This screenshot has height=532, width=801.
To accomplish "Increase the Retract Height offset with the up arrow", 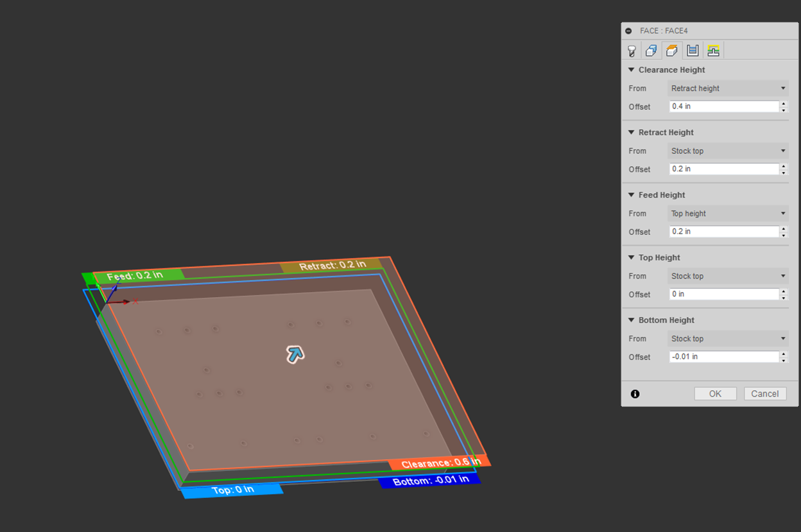I will pos(784,166).
